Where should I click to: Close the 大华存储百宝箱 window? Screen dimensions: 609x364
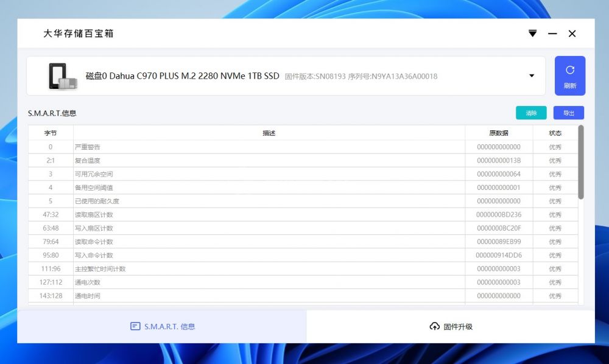tap(572, 33)
